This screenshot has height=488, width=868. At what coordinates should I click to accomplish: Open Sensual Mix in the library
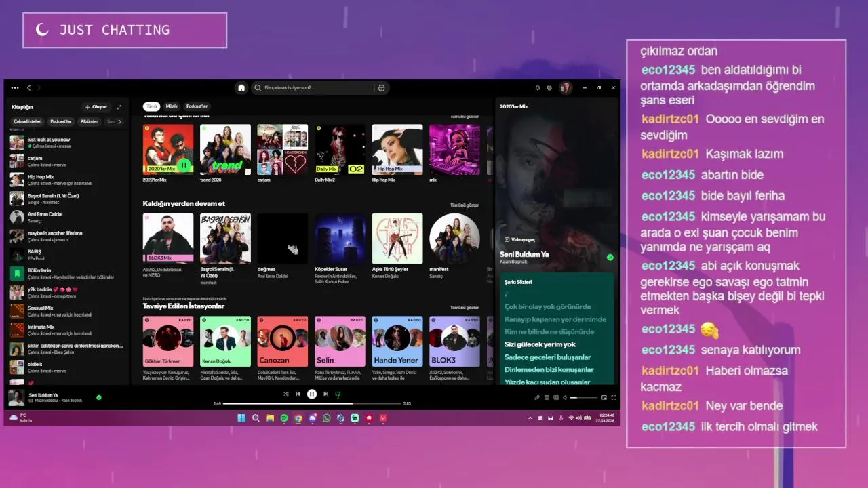click(x=66, y=311)
